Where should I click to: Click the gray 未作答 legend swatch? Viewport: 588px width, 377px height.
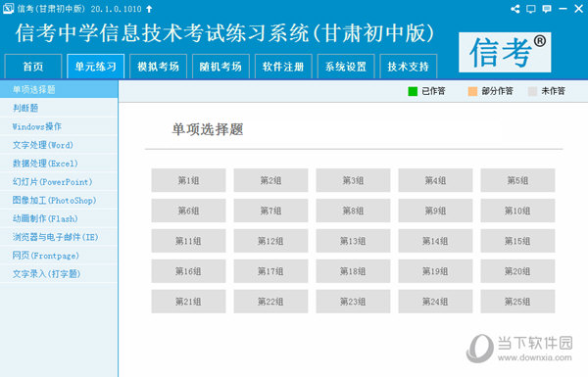pos(532,91)
